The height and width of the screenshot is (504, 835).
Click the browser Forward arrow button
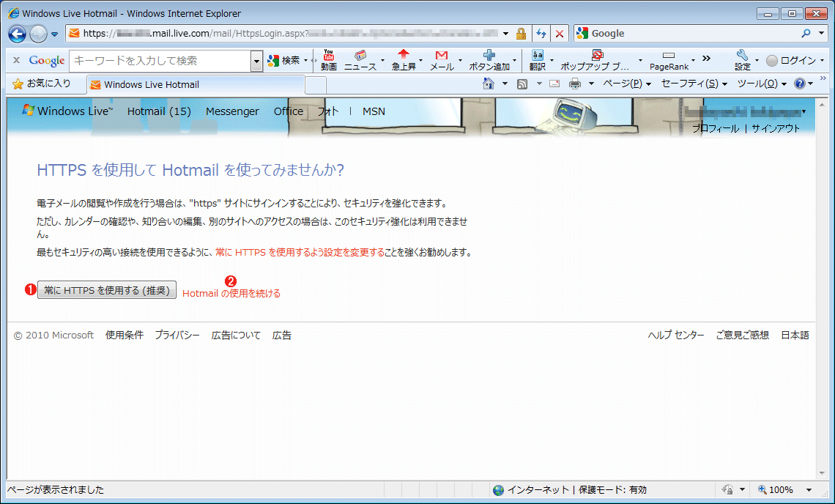(38, 34)
